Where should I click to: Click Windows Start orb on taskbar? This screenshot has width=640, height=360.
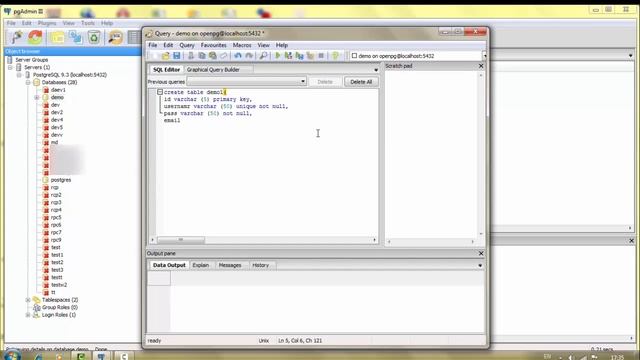(12, 355)
